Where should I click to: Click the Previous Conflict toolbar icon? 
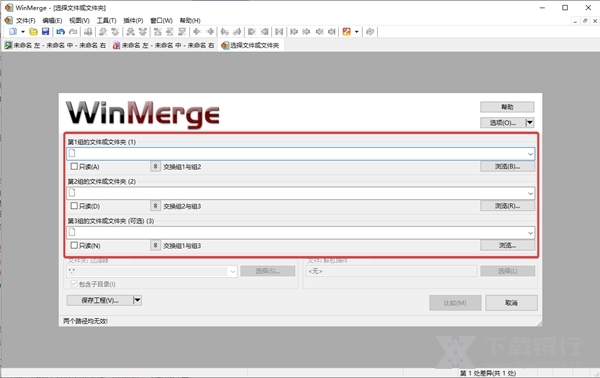[x=142, y=32]
